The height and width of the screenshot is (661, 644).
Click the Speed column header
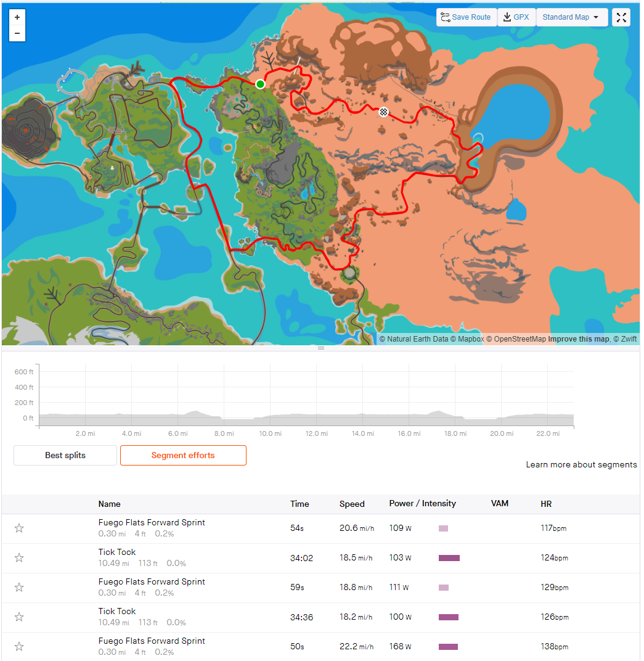(x=352, y=504)
